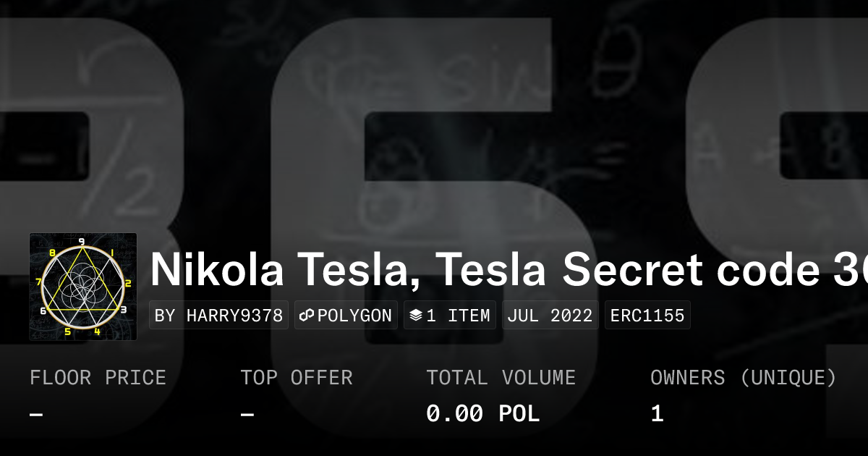Open the Tesla 369 collection thumbnail

tap(83, 287)
